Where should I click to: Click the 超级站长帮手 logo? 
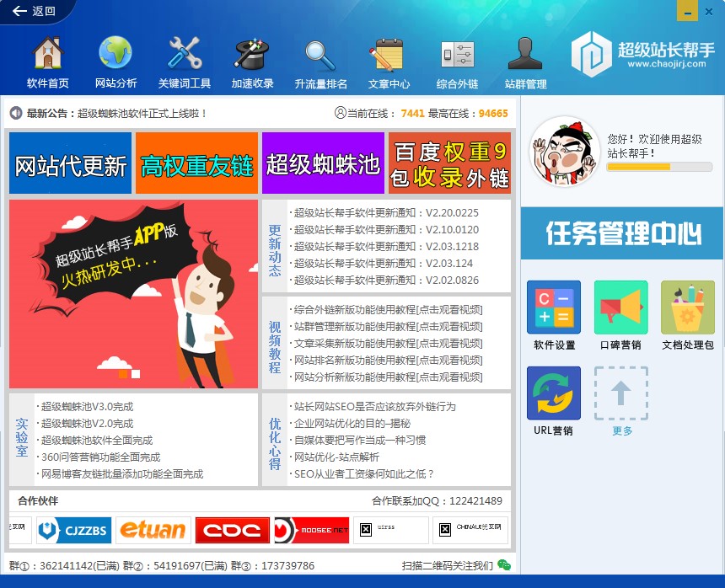642,55
